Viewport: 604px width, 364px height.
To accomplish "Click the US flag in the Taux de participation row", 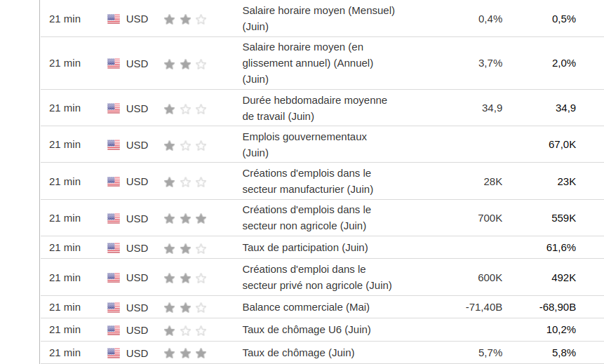I will tap(114, 248).
